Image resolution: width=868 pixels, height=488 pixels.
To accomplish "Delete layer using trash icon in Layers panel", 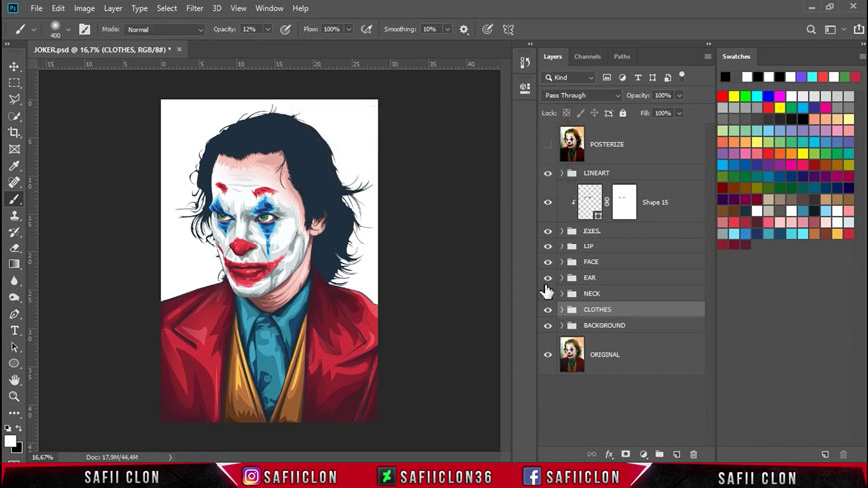I will [693, 454].
